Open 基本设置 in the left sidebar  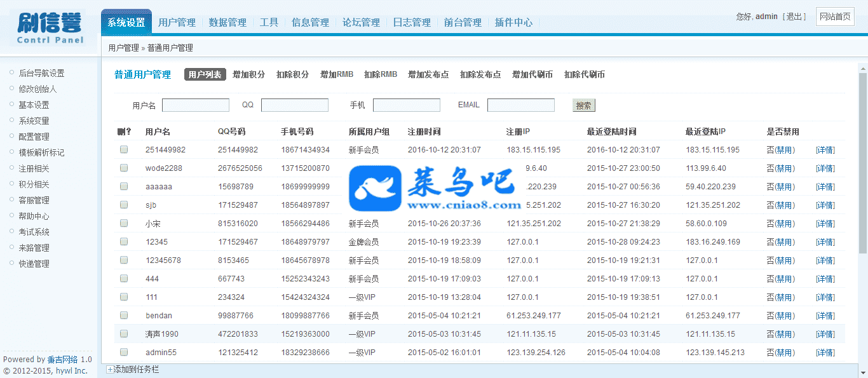point(34,105)
